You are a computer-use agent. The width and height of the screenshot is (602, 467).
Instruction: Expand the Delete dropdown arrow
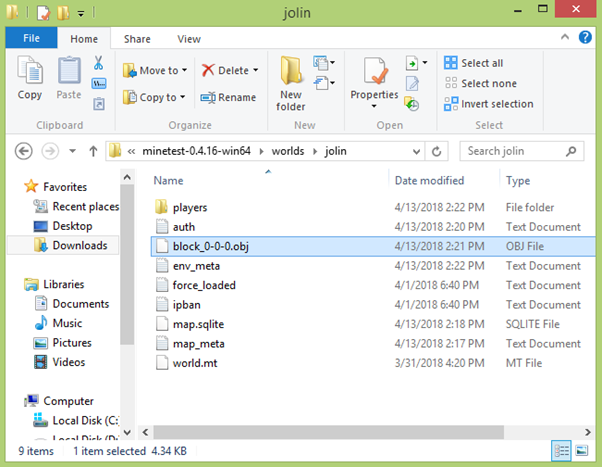pos(256,70)
